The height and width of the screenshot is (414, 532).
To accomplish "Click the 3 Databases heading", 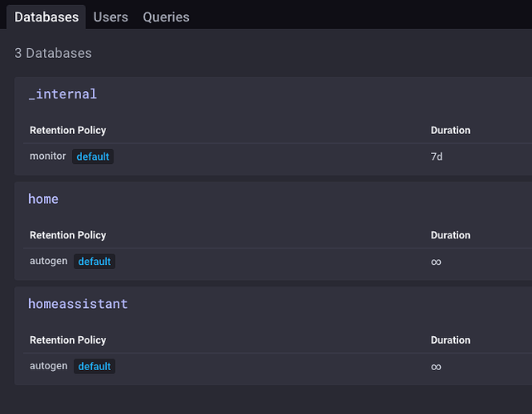I will (53, 53).
